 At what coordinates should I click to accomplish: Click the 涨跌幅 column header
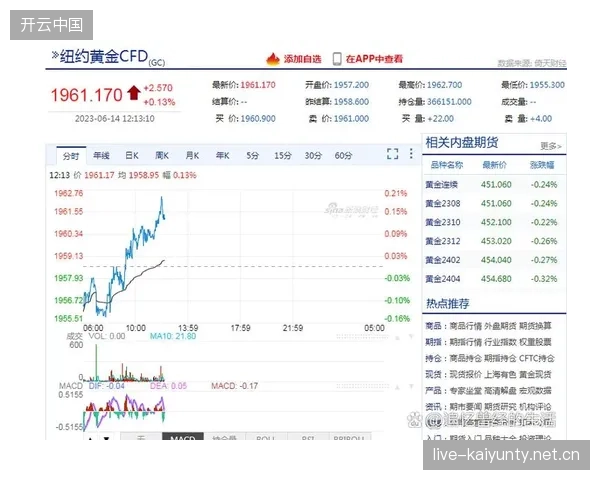542,165
